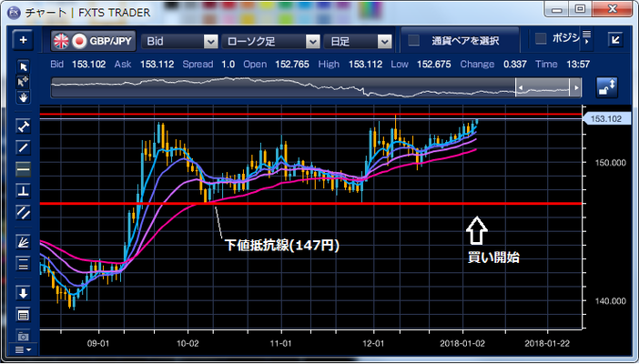Click the FXTS Trader app title icon
The height and width of the screenshot is (364, 639).
[15, 13]
